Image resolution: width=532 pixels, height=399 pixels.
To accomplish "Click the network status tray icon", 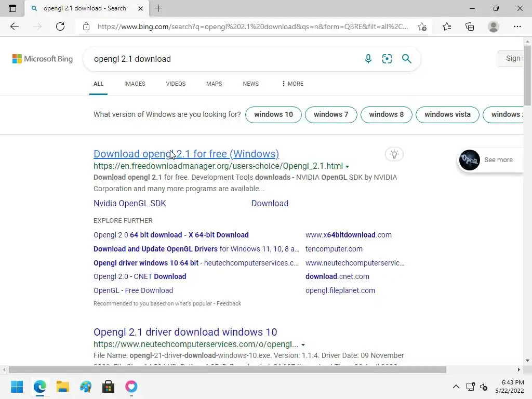I will [470, 387].
